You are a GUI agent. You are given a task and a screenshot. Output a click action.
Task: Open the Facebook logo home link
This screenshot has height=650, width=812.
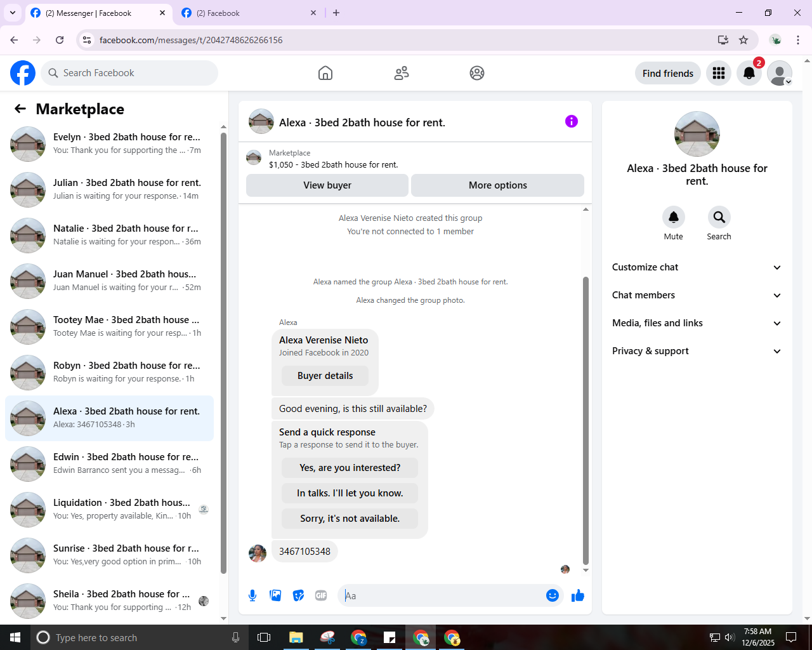(x=23, y=73)
